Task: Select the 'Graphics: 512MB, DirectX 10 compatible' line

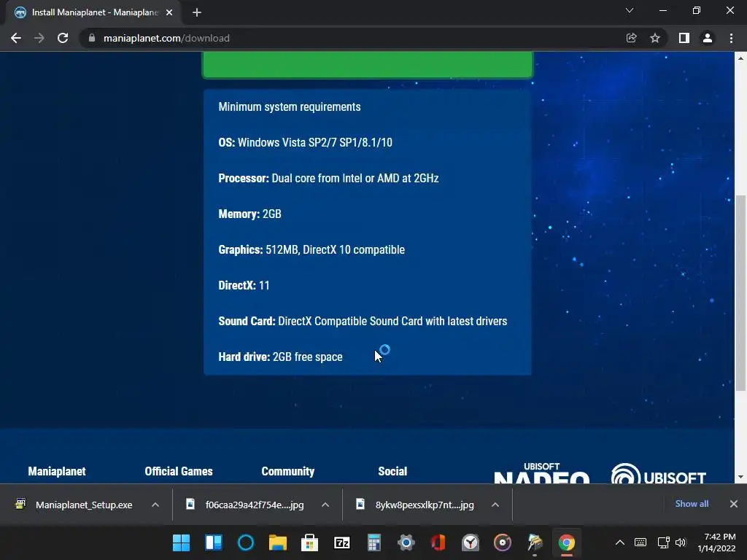Action: point(311,249)
